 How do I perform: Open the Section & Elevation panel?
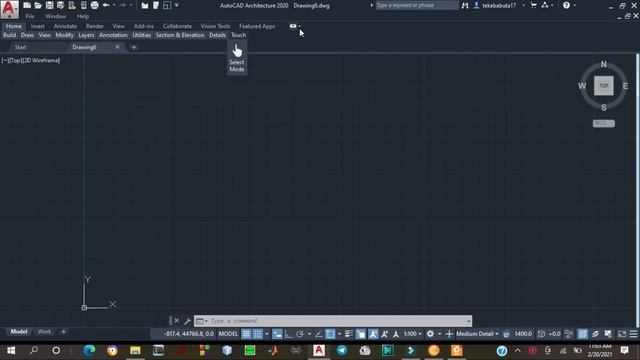180,35
